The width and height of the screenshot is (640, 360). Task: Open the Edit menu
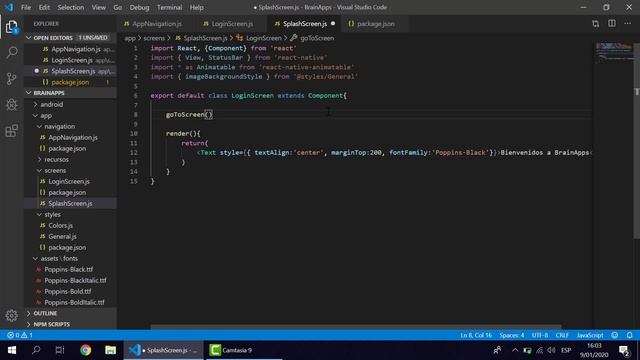pyautogui.click(x=44, y=7)
